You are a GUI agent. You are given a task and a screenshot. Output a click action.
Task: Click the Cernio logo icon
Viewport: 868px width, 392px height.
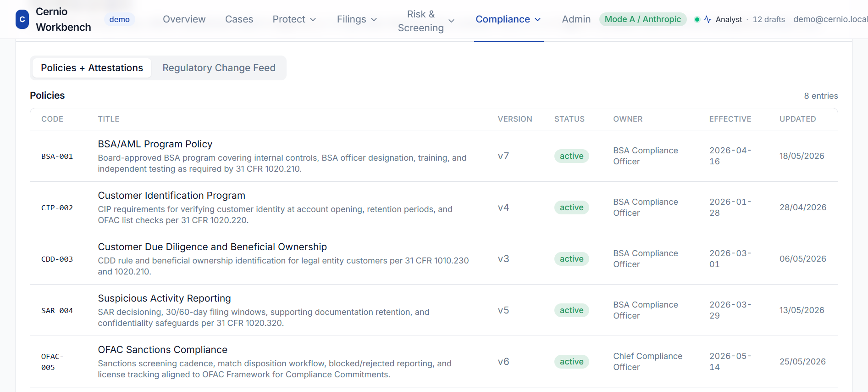22,19
